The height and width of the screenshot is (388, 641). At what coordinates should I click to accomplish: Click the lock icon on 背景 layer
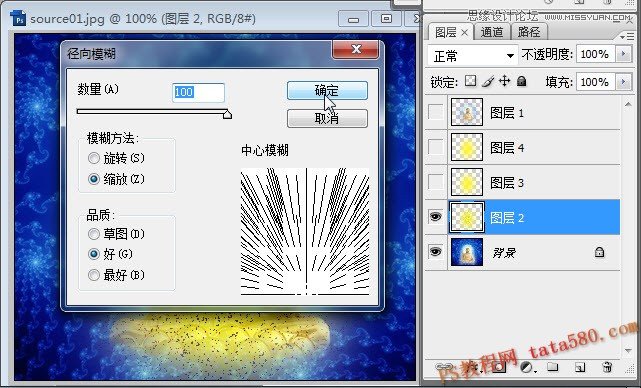click(599, 252)
